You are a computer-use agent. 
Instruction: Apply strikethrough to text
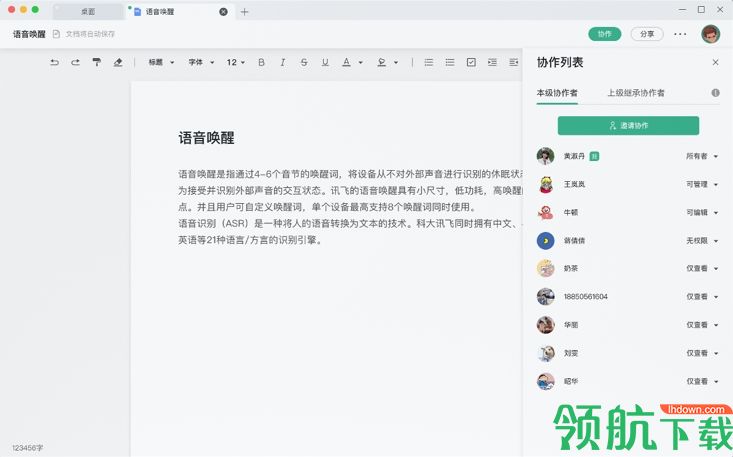point(304,62)
